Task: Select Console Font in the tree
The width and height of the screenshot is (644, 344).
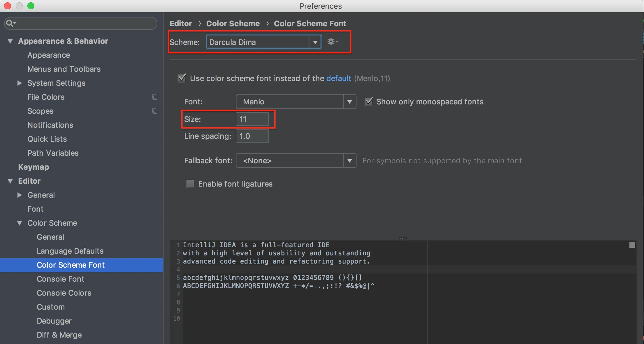Action: click(x=60, y=279)
